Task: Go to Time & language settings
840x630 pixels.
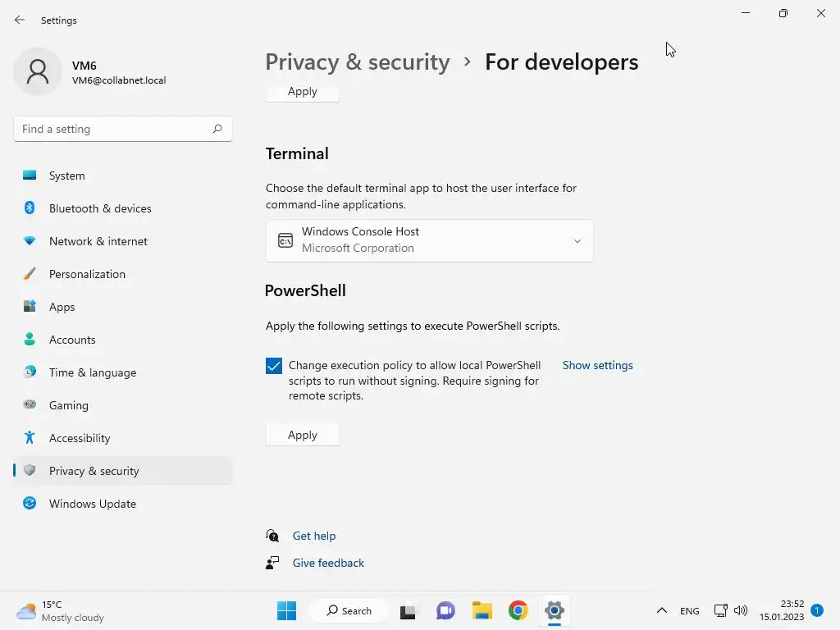Action: (92, 372)
